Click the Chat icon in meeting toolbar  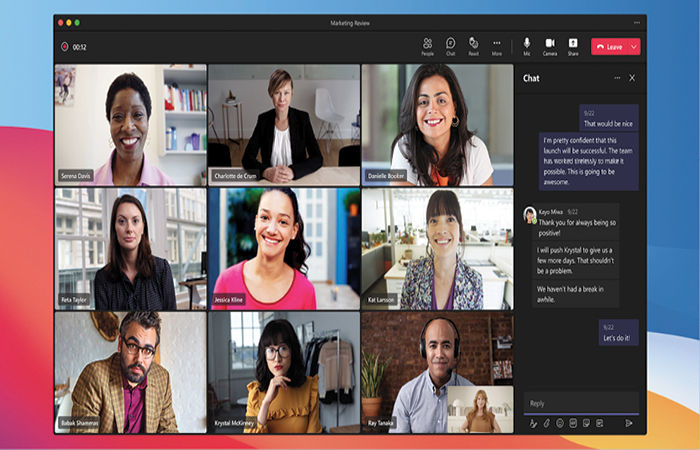point(450,45)
